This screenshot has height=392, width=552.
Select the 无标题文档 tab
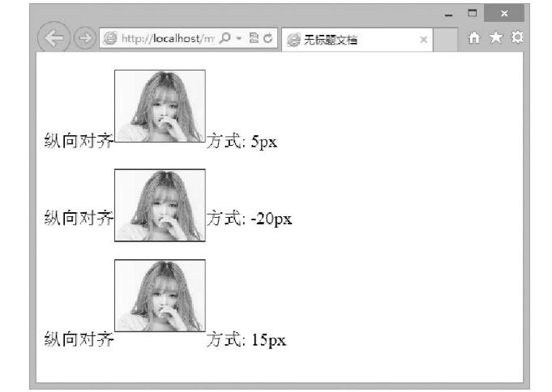[x=349, y=40]
